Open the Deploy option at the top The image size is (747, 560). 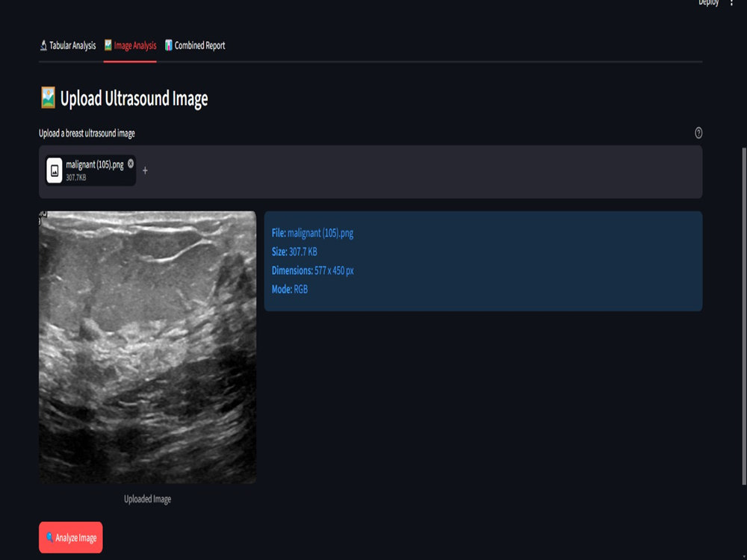tap(708, 3)
